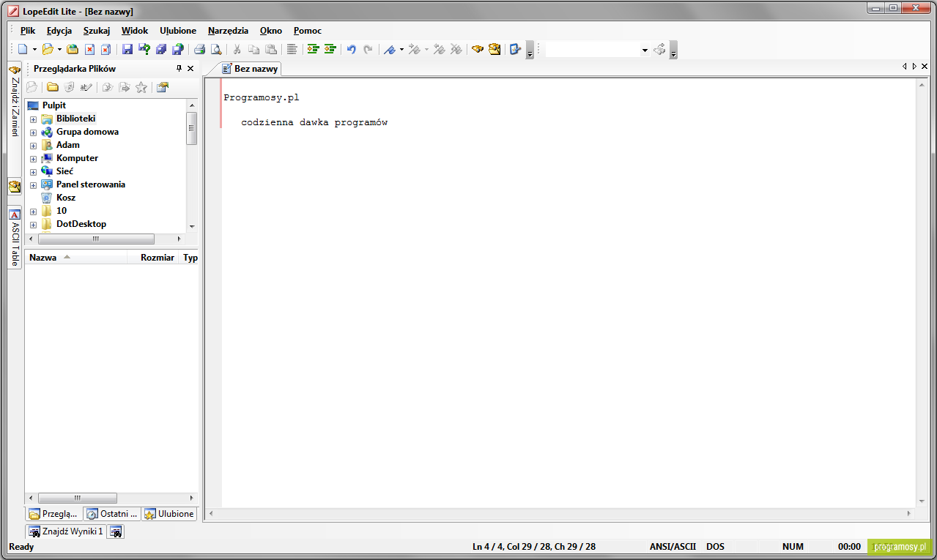
Task: Switch to the Ostatni panel tab
Action: [x=111, y=514]
